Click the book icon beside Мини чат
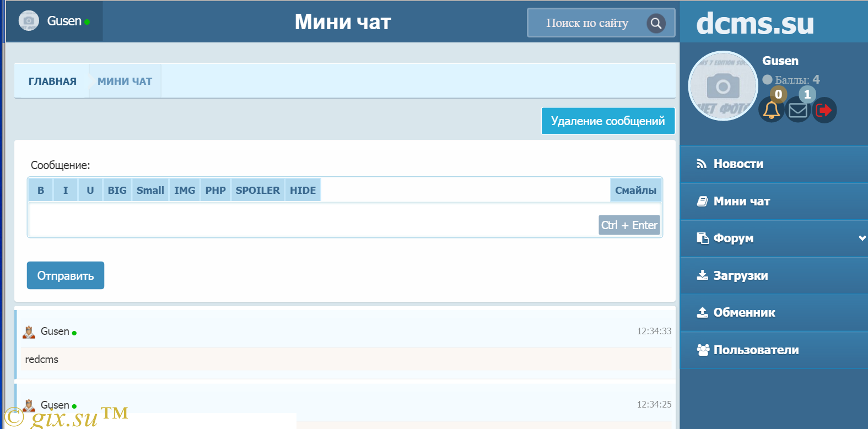The height and width of the screenshot is (429, 868). 702,201
